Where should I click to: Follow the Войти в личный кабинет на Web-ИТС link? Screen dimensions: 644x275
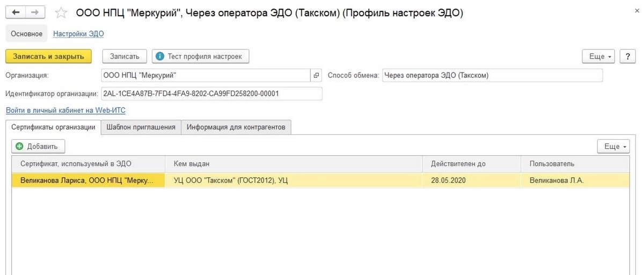[x=65, y=110]
